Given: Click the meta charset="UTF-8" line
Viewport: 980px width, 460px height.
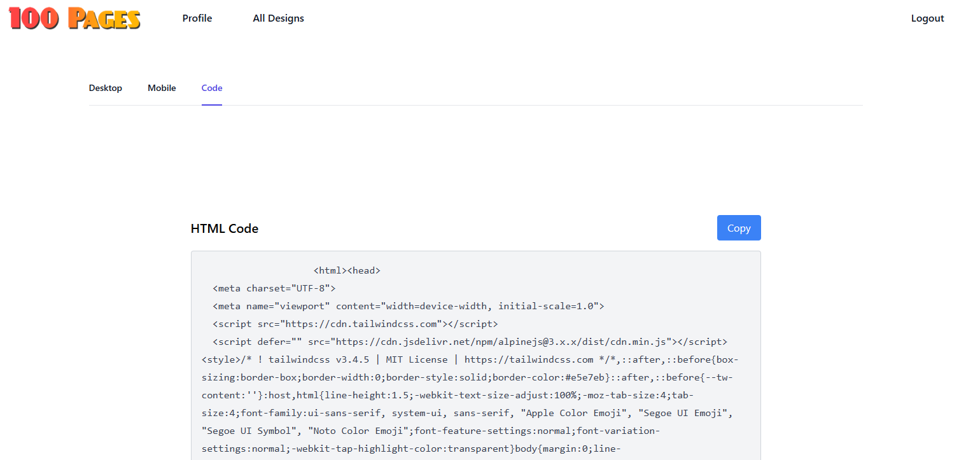Looking at the screenshot, I should (274, 288).
